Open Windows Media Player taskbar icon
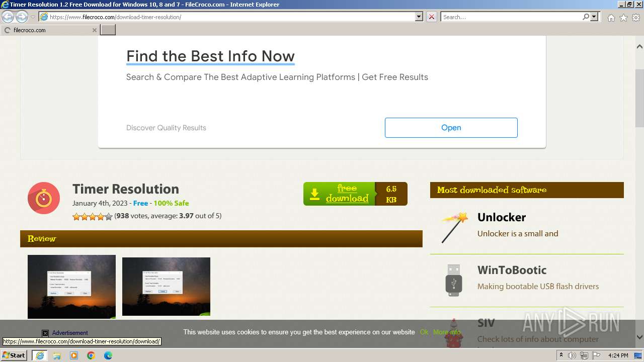Image resolution: width=644 pixels, height=362 pixels. 74,355
